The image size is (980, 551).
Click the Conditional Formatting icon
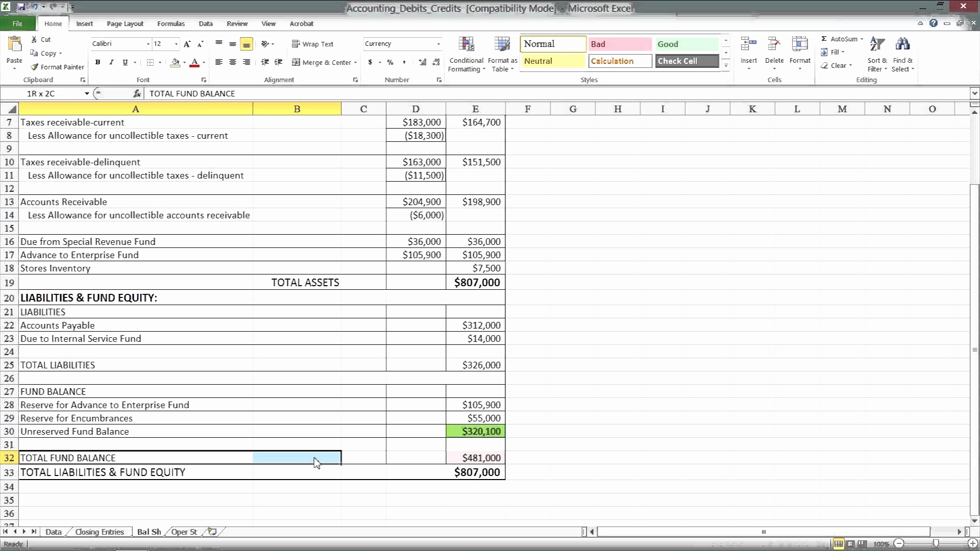[466, 45]
